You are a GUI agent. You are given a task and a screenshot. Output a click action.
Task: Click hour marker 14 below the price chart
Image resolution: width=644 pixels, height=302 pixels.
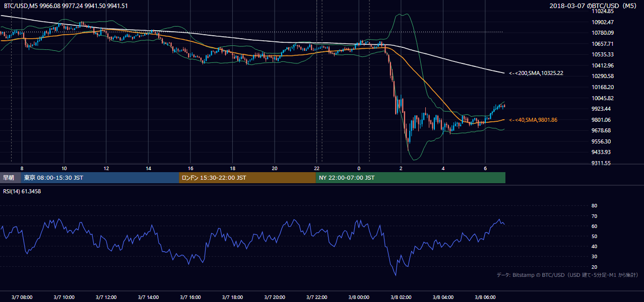point(148,168)
